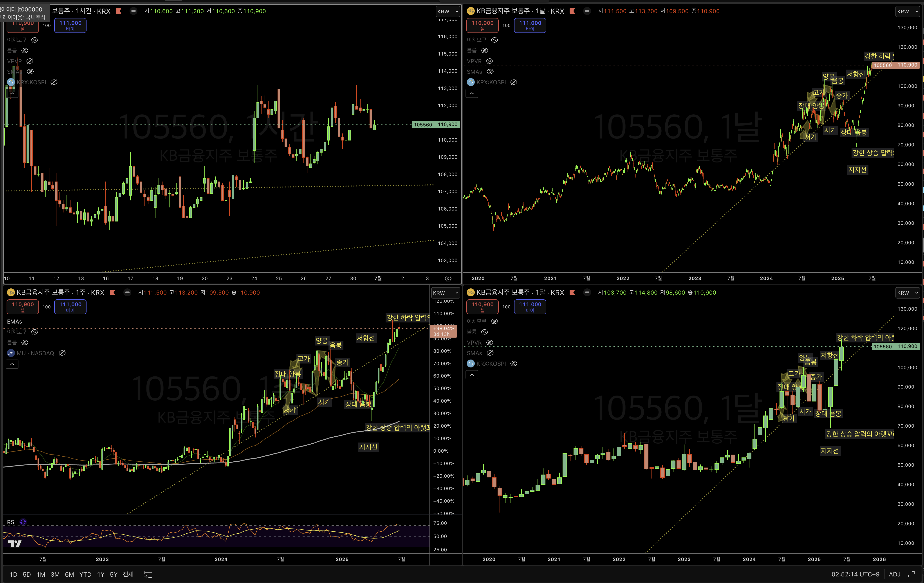
Task: Click the KB symbol logo on the monthly chart
Action: click(470, 292)
